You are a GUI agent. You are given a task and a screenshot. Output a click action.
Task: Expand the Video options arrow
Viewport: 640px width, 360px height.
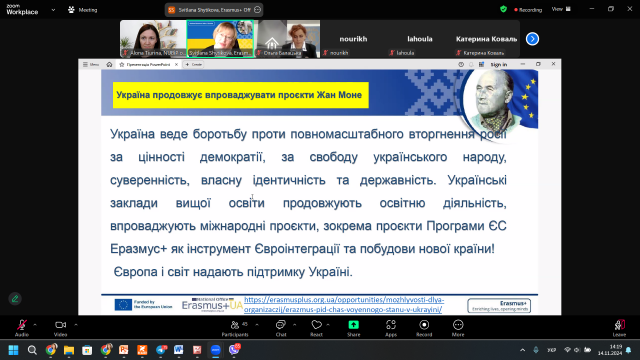(76, 325)
